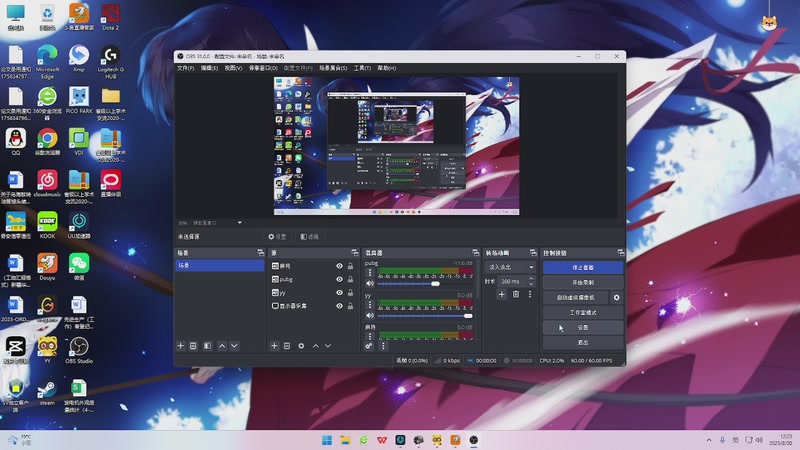This screenshot has height=450, width=800.
Task: Decrease transition duration with the down arrow
Action: [531, 284]
